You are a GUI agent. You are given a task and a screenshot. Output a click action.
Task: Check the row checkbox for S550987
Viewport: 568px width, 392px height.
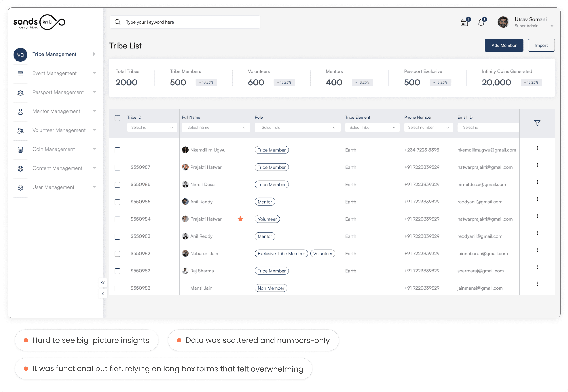[x=117, y=168]
